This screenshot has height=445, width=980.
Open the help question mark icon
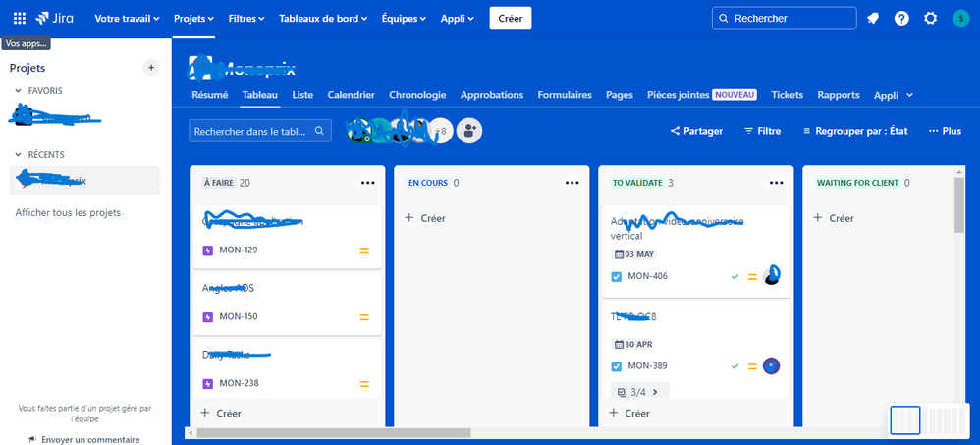click(x=901, y=18)
